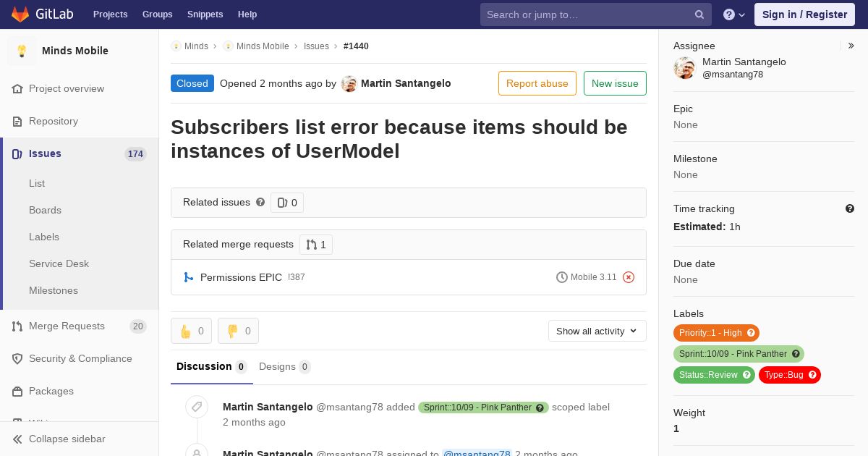Screen dimensions: 868x456
Task: Click the @msantang78 username under Assignee
Action: click(x=733, y=75)
